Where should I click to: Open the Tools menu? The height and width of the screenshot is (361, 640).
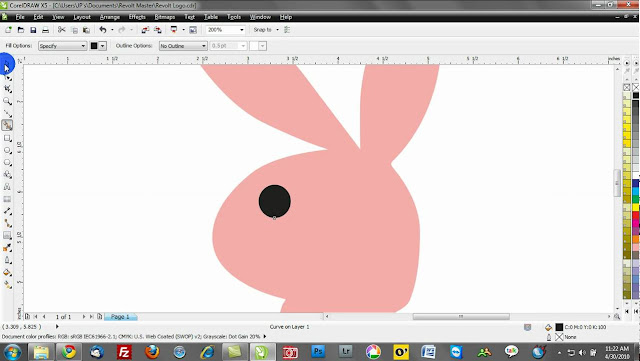point(234,17)
